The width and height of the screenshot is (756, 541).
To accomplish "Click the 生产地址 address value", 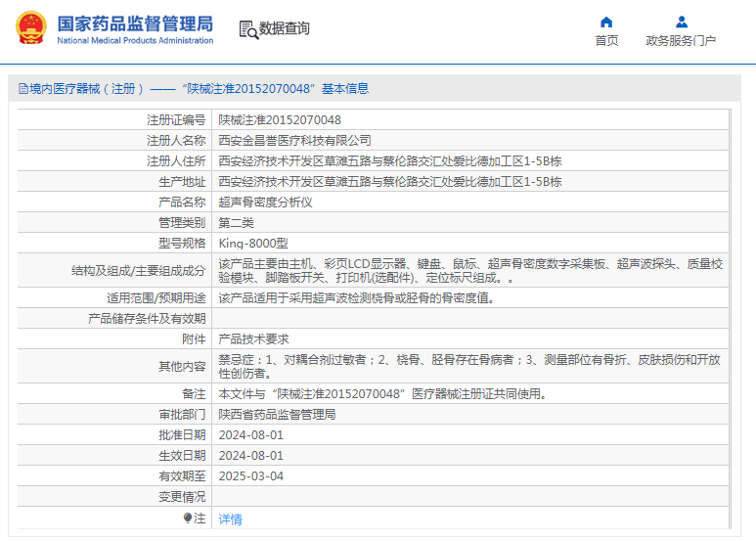I will point(390,182).
